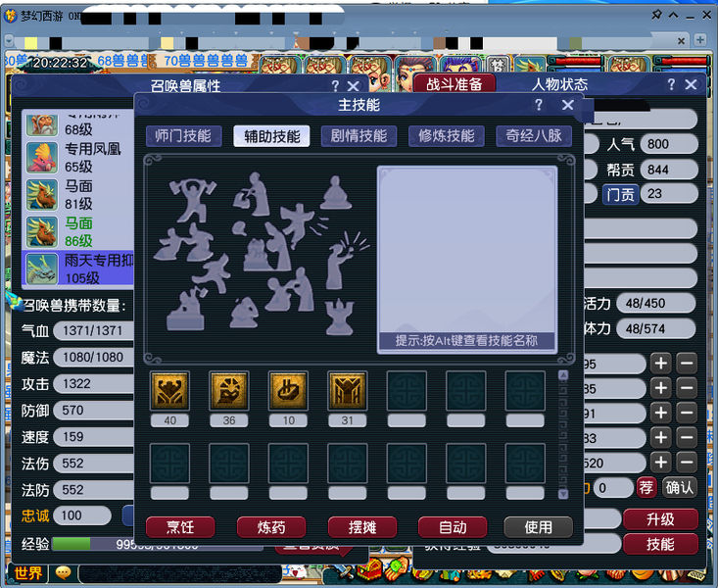Select the 马面 81级 pet portrait
This screenshot has height=588, width=718.
pyautogui.click(x=42, y=194)
